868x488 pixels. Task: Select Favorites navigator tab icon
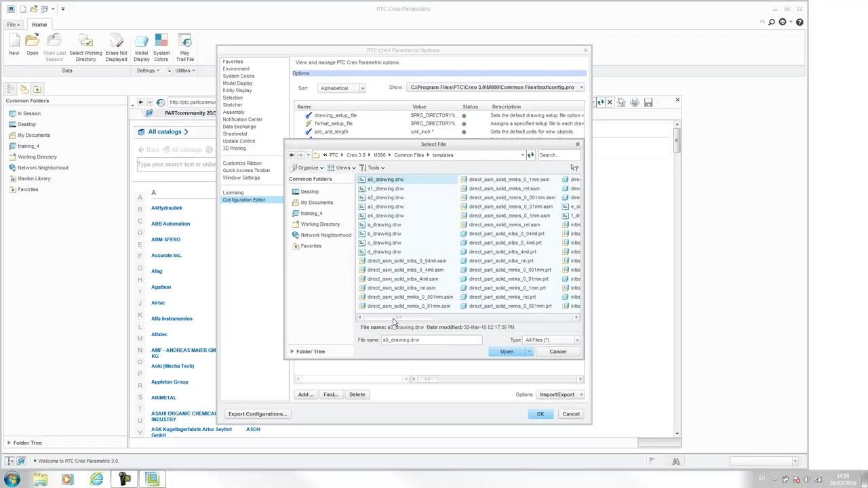click(x=37, y=89)
